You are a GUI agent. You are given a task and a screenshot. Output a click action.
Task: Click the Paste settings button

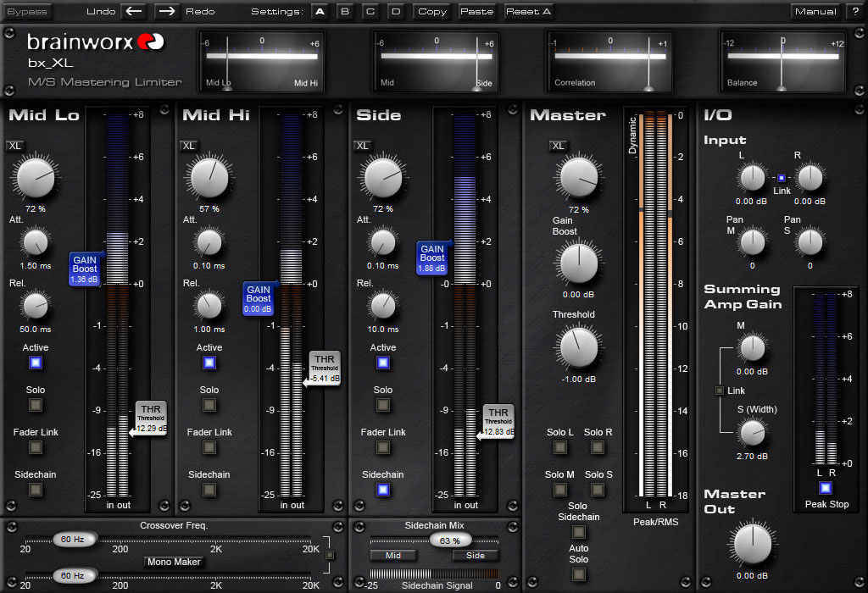[476, 11]
